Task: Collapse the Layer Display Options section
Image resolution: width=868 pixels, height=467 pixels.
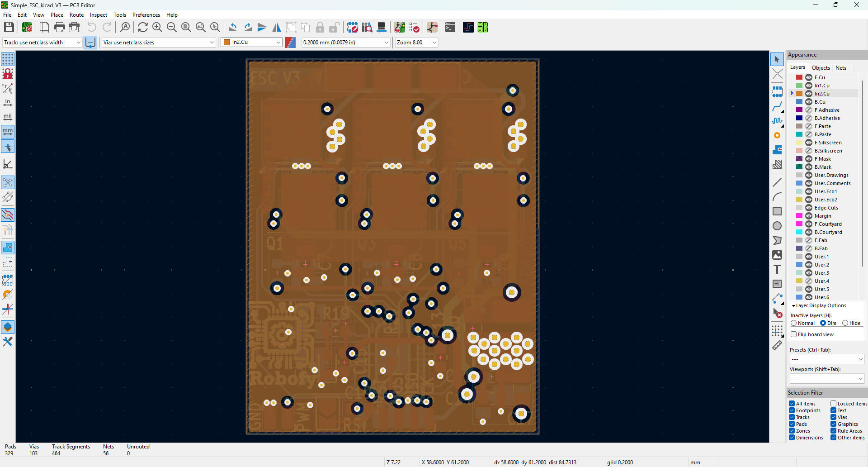Action: coord(793,306)
